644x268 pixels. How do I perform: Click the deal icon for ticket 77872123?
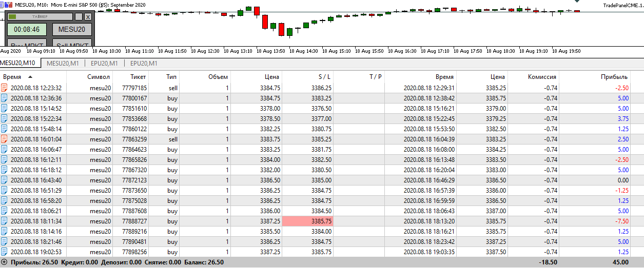point(5,180)
